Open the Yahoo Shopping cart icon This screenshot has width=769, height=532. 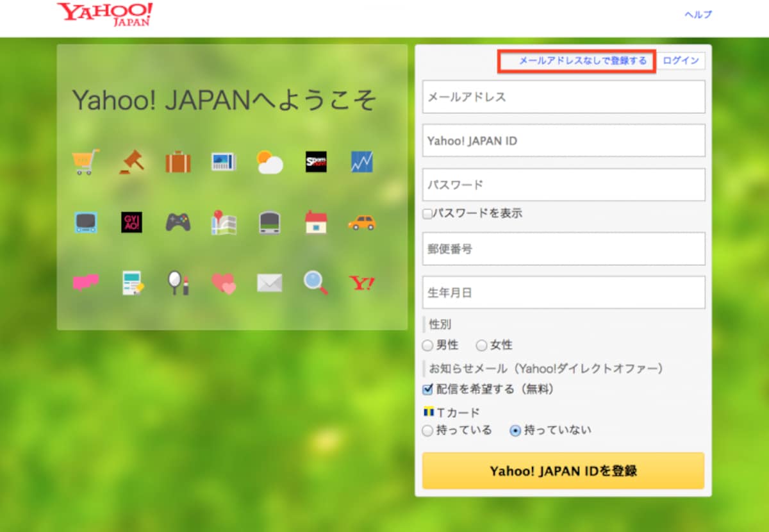click(85, 162)
